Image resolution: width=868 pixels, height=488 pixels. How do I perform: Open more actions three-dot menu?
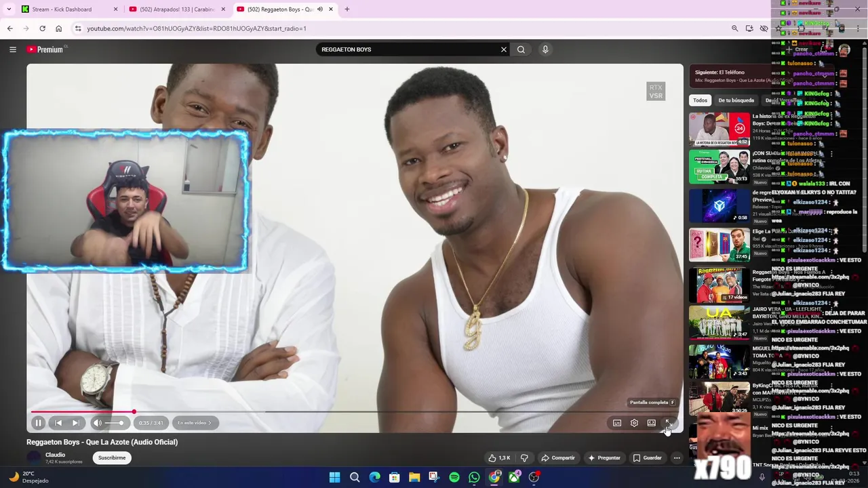[x=677, y=458]
